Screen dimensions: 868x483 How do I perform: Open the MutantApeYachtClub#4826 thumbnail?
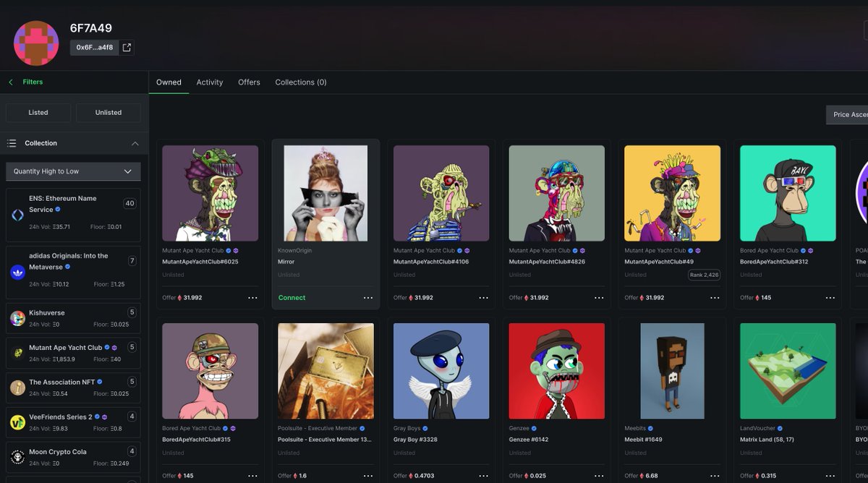[557, 193]
